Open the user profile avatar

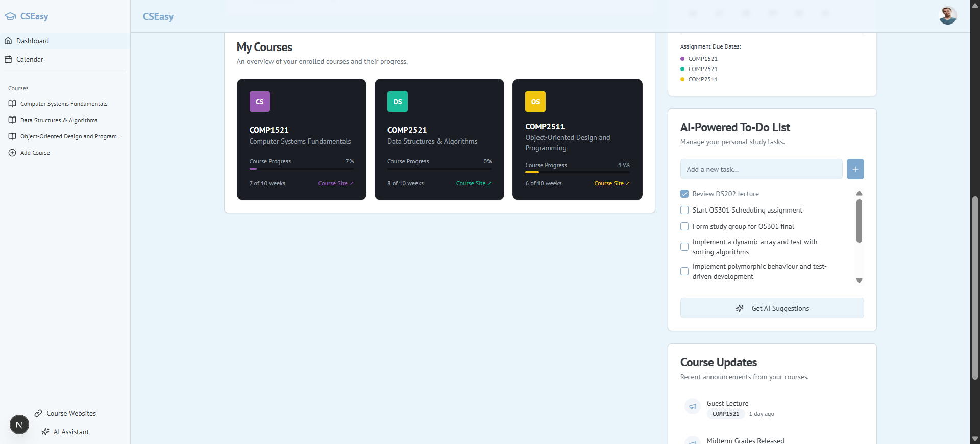tap(948, 15)
